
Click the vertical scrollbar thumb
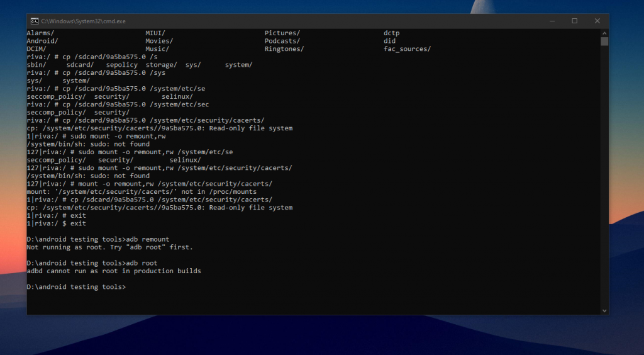point(604,41)
